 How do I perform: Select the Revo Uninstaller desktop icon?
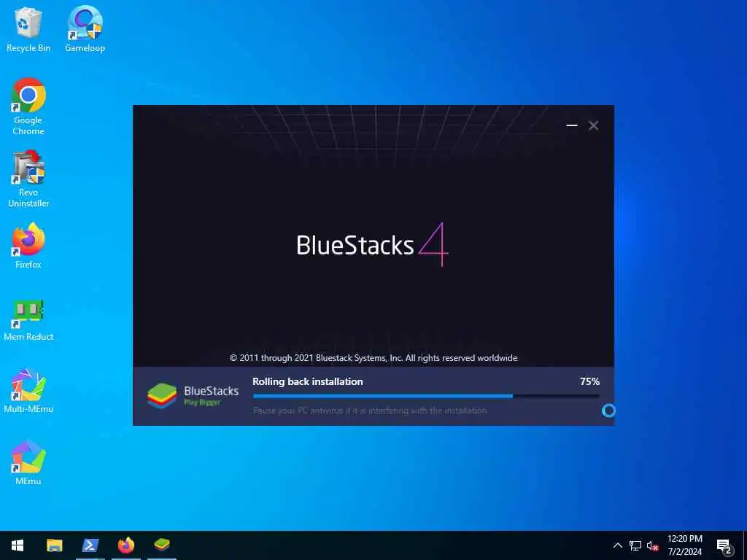pos(28,179)
